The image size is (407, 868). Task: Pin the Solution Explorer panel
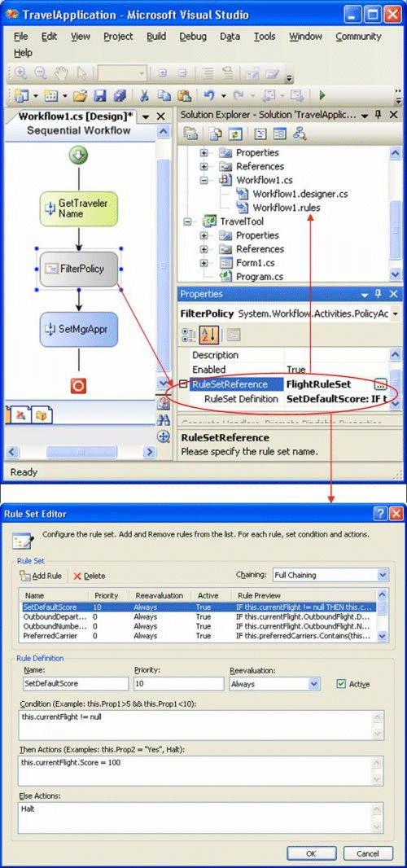point(379,115)
